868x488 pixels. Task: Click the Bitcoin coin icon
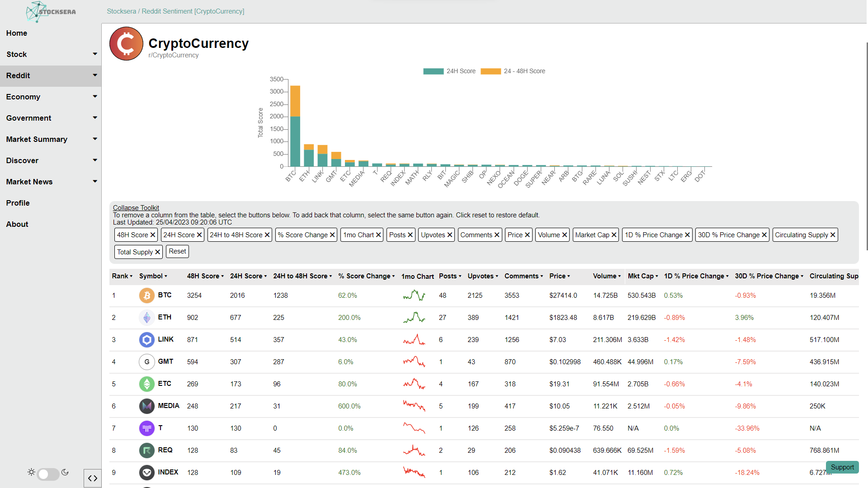pos(146,296)
